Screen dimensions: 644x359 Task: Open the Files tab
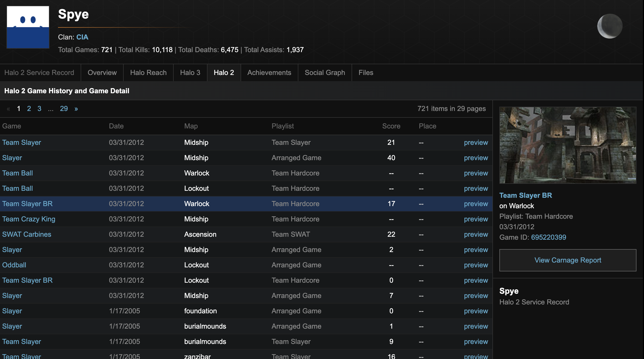pyautogui.click(x=366, y=72)
